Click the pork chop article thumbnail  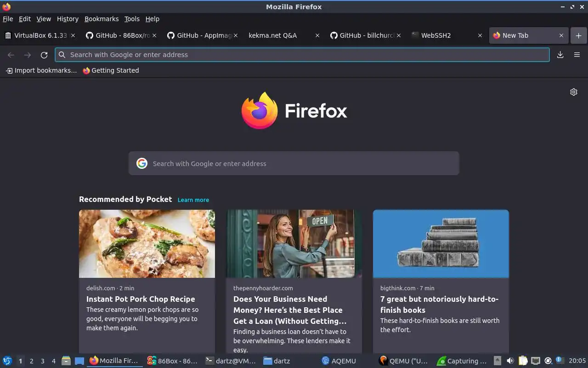(x=147, y=244)
